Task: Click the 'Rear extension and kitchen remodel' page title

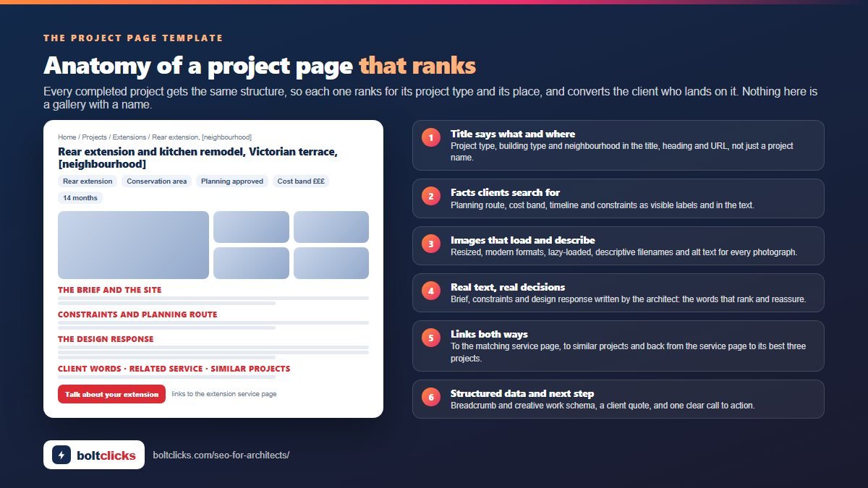Action: click(x=197, y=158)
